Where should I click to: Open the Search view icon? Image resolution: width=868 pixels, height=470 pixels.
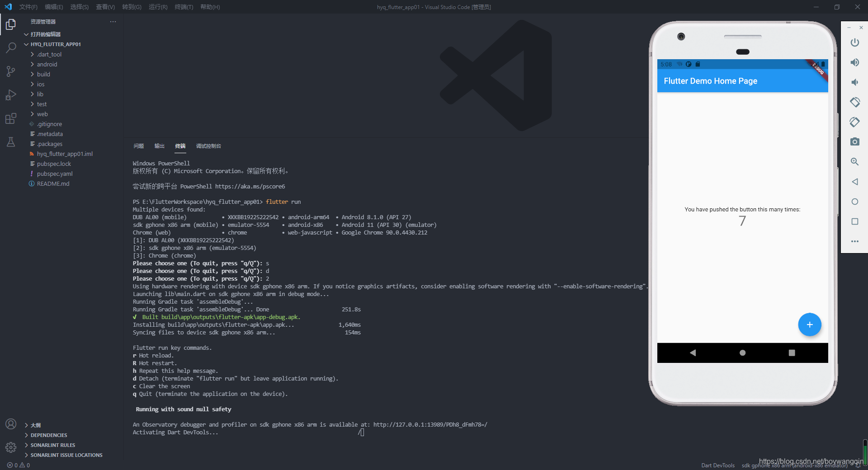[11, 47]
